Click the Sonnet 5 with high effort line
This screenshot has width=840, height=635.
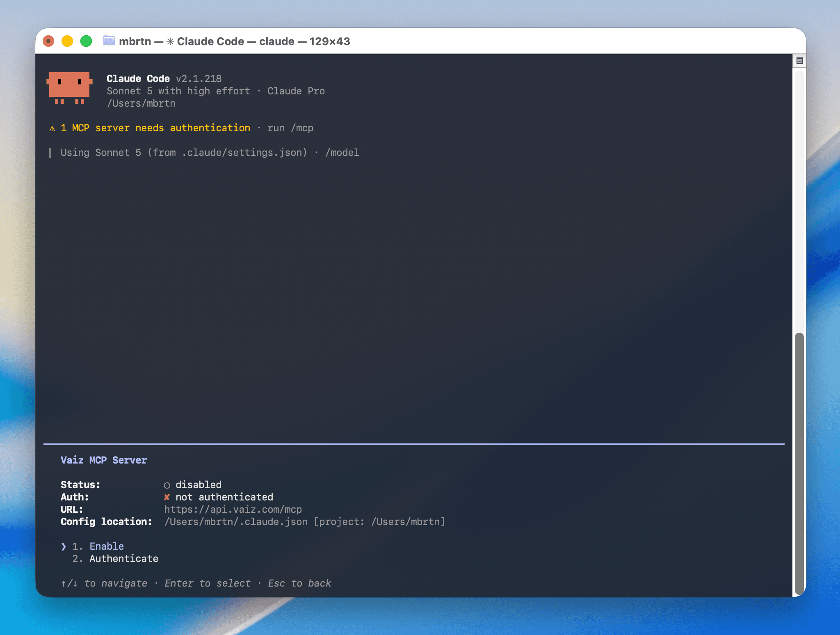(x=178, y=91)
